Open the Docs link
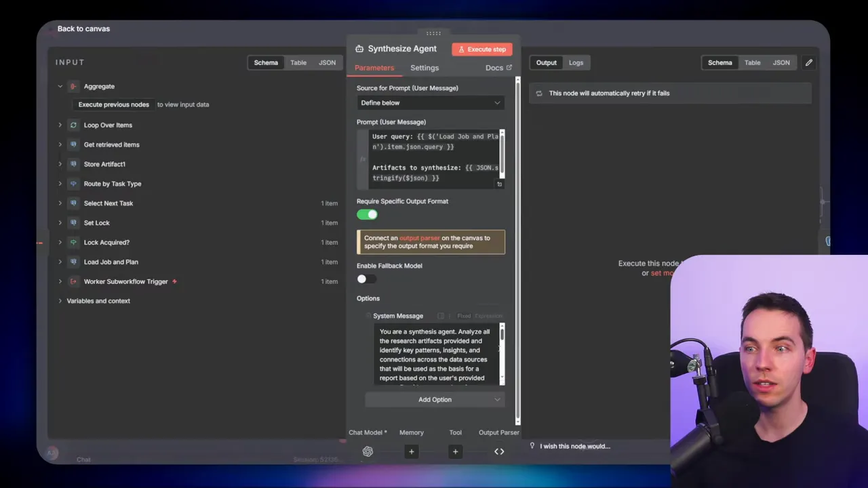Screen dimensions: 868x488 [x=498, y=68]
